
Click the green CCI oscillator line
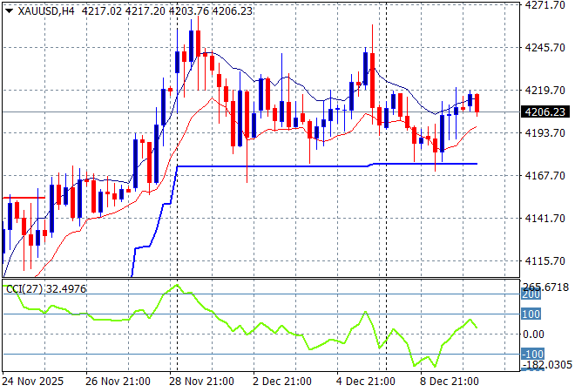coord(261,327)
